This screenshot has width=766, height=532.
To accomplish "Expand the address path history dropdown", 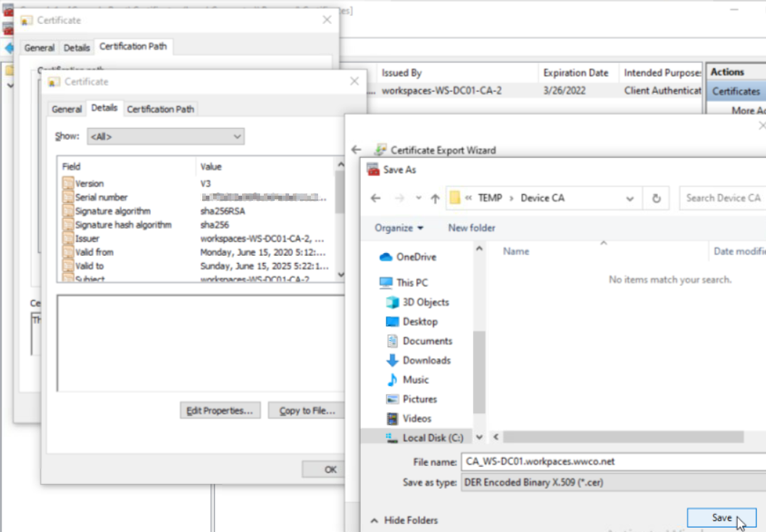I will (630, 199).
